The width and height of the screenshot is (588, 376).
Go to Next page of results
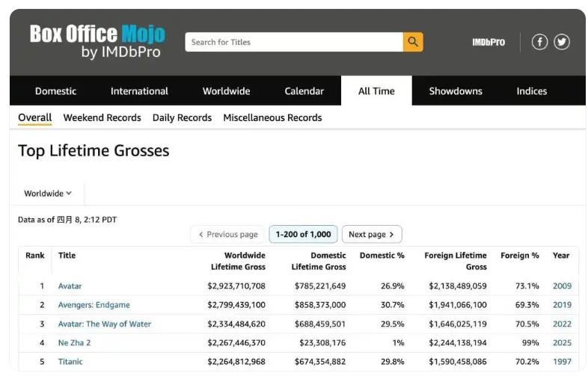372,234
